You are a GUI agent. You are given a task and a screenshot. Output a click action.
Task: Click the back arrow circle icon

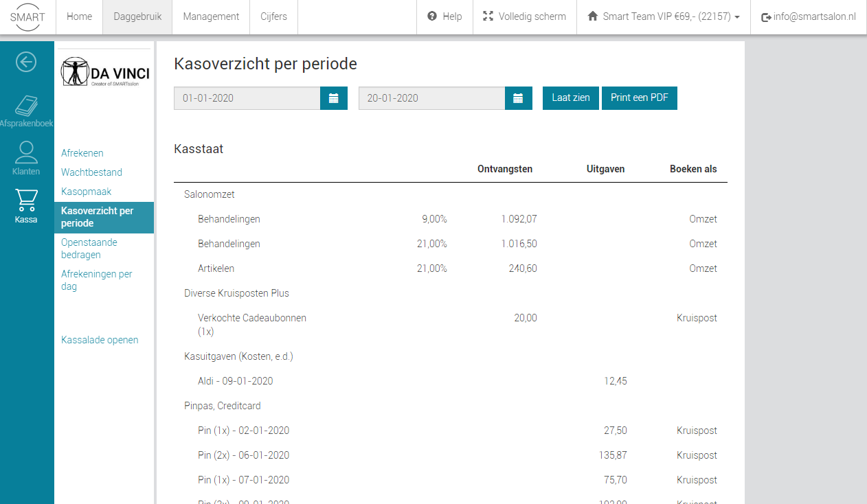coord(26,62)
